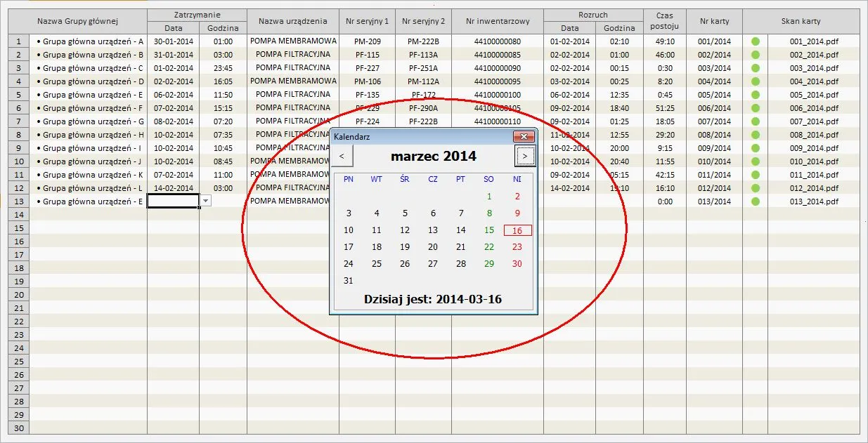Go to the next month in the Kalendarz

pyautogui.click(x=525, y=156)
